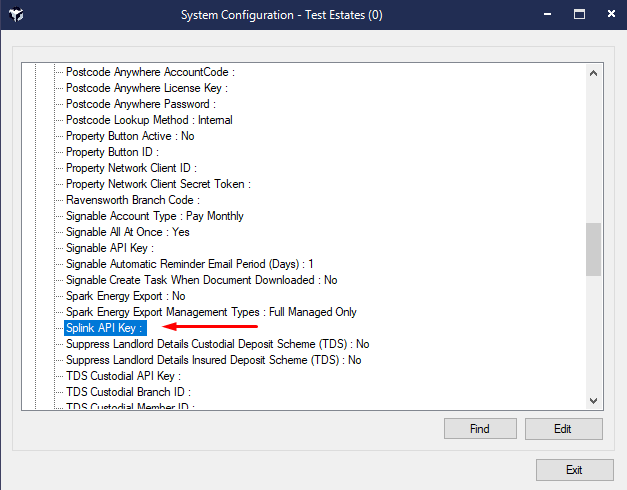Screen dimensions: 627x490
Task: Pick Signable All At Once : Yes
Action: click(127, 232)
